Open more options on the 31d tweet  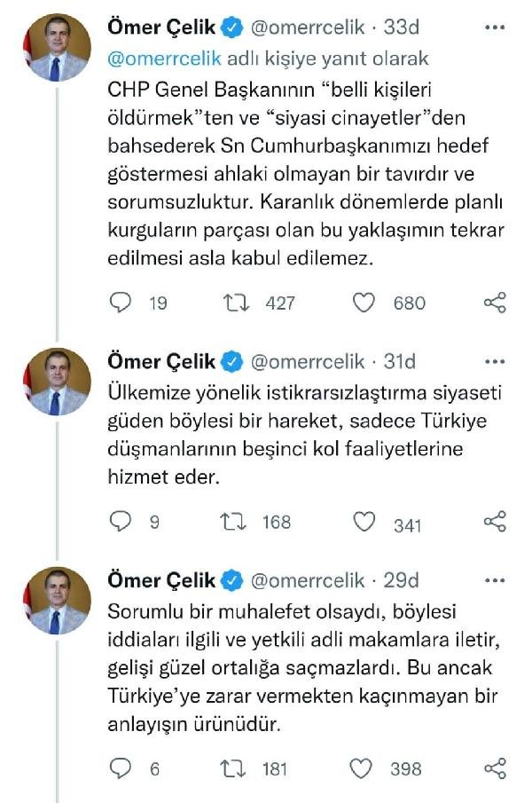pos(495,361)
